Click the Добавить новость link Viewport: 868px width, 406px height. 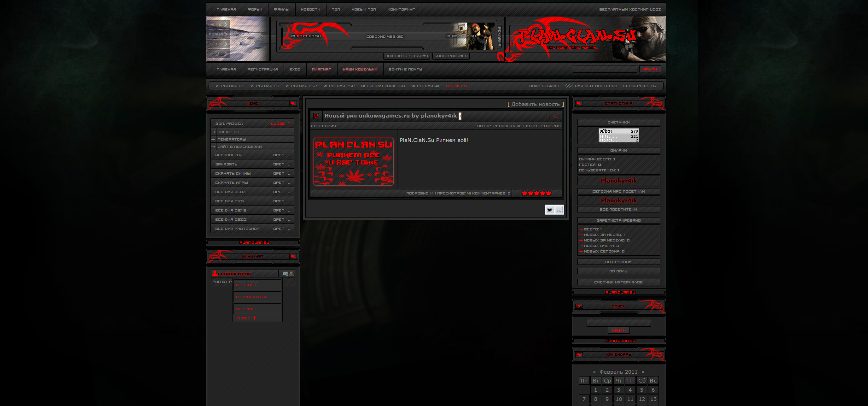536,105
